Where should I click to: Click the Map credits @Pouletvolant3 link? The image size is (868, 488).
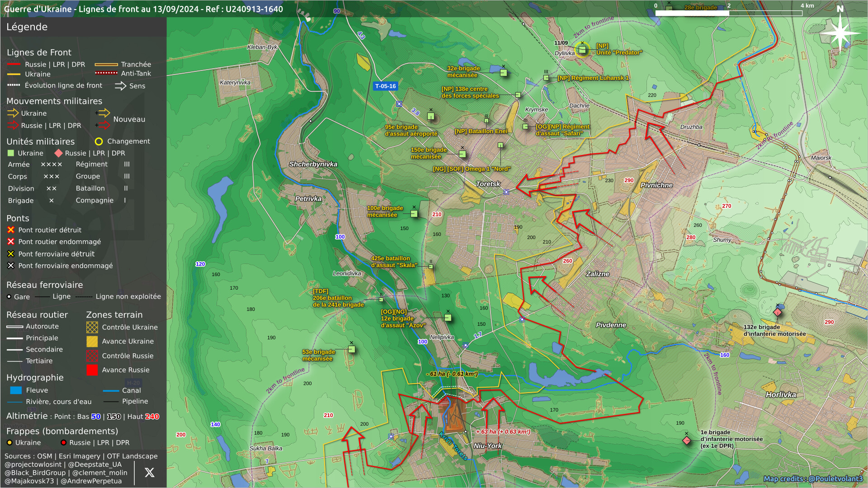point(813,479)
